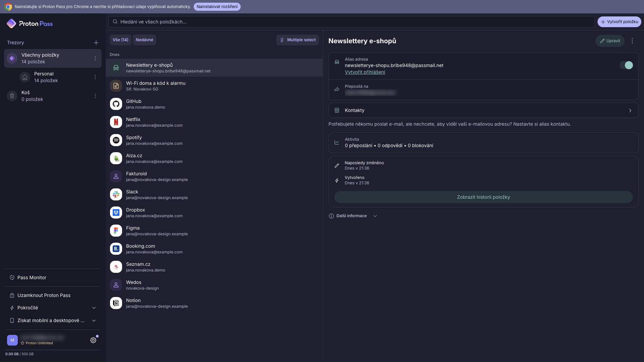Viewport: 644px width, 362px height.
Task: Open the Slack login item
Action: click(x=214, y=194)
